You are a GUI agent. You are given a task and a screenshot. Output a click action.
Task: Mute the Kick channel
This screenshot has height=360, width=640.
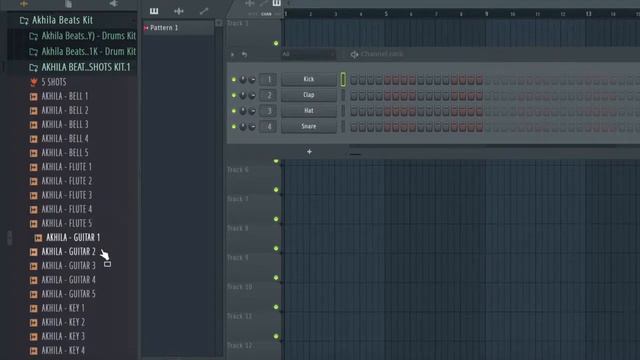pos(234,80)
